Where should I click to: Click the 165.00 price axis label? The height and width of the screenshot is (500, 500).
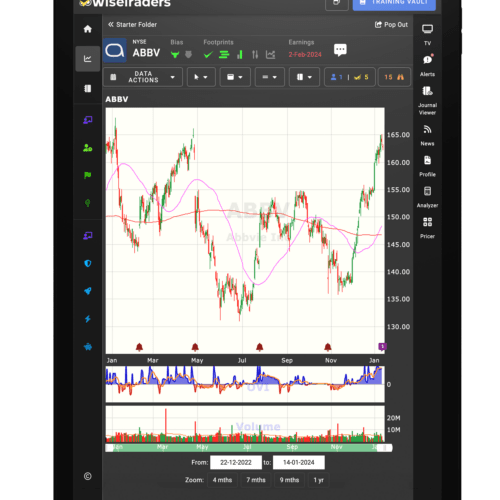pyautogui.click(x=398, y=135)
